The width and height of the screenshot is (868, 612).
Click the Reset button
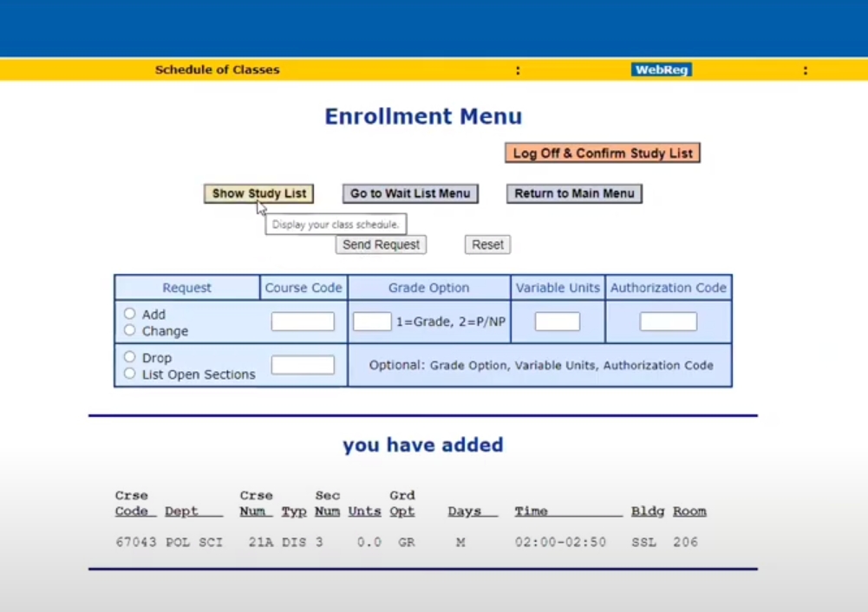click(x=487, y=244)
